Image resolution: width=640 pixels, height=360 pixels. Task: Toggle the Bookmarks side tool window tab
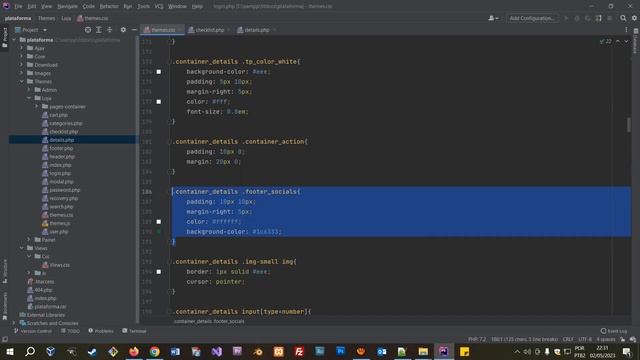pyautogui.click(x=4, y=305)
